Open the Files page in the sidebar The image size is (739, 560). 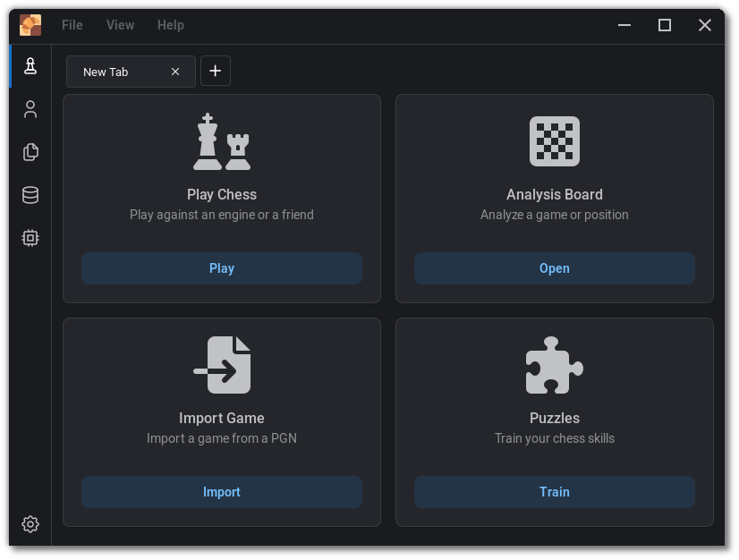click(x=30, y=152)
